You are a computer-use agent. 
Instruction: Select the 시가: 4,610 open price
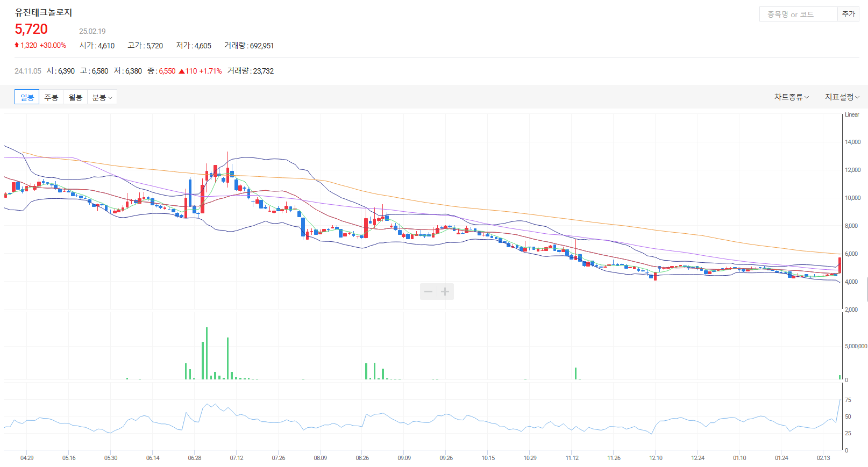click(x=97, y=46)
